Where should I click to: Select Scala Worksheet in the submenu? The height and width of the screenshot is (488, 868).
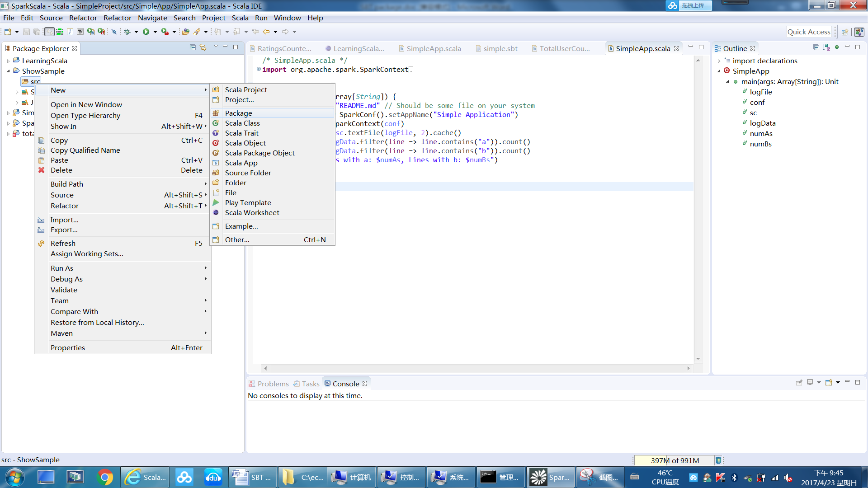coord(273,212)
